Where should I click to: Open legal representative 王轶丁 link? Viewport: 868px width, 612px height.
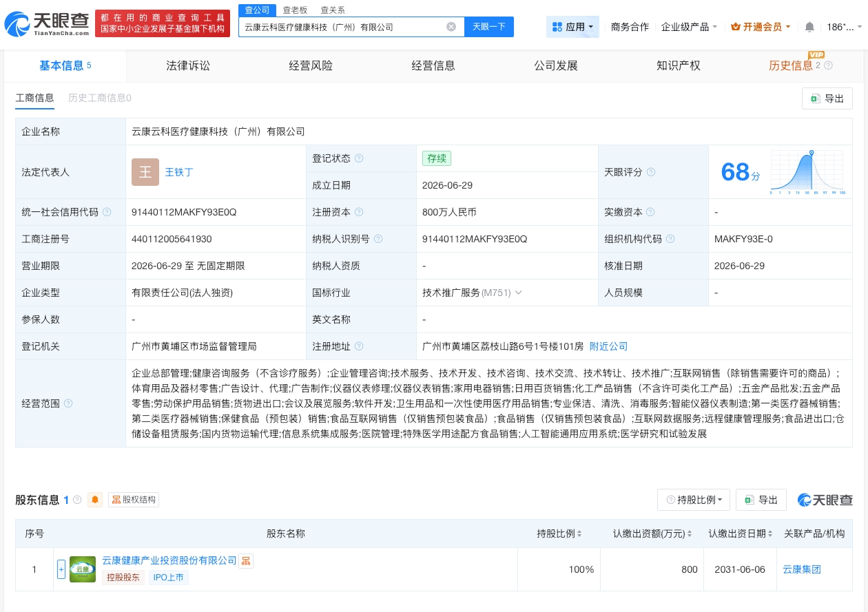pyautogui.click(x=179, y=172)
